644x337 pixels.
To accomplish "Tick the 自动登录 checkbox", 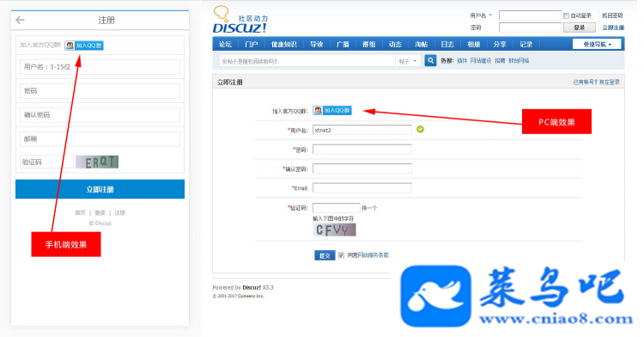I will pos(566,15).
